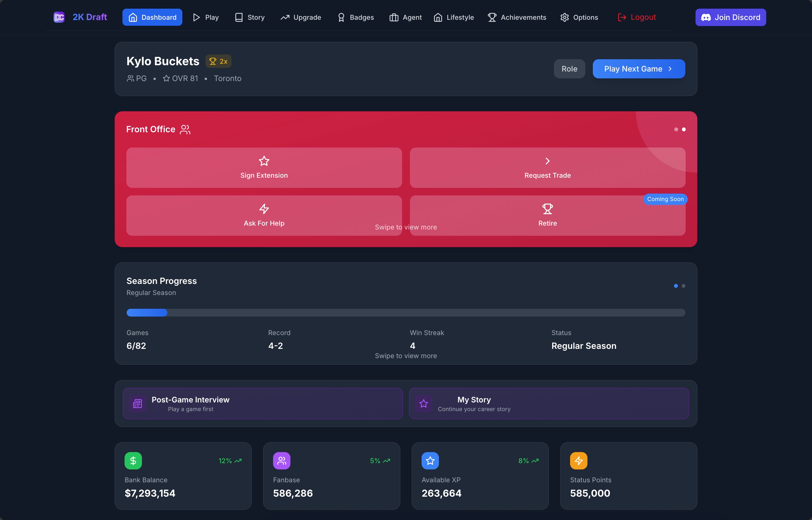
Task: Go to the Upgrade tab
Action: pyautogui.click(x=301, y=17)
